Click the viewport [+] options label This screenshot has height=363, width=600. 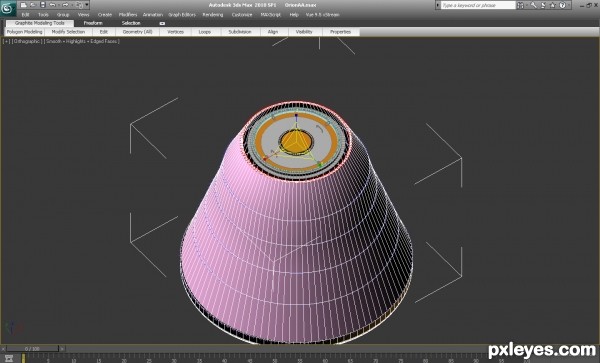7,41
